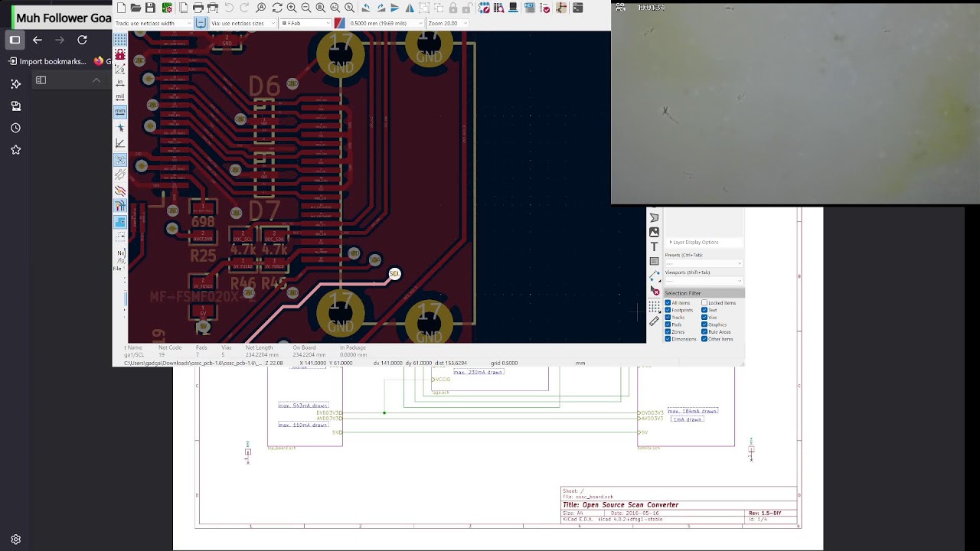Toggle auto track width button
The height and width of the screenshot is (551, 980).
(x=201, y=23)
